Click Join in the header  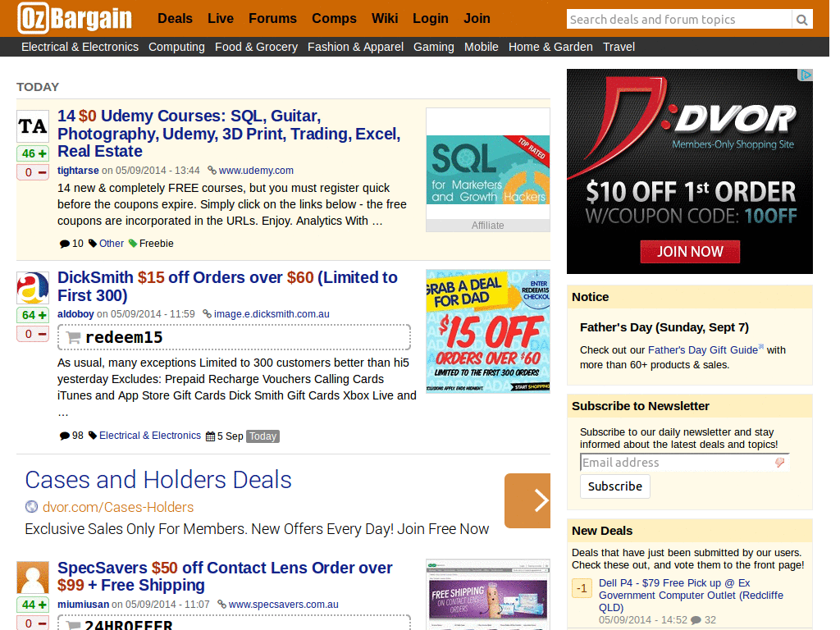477,19
